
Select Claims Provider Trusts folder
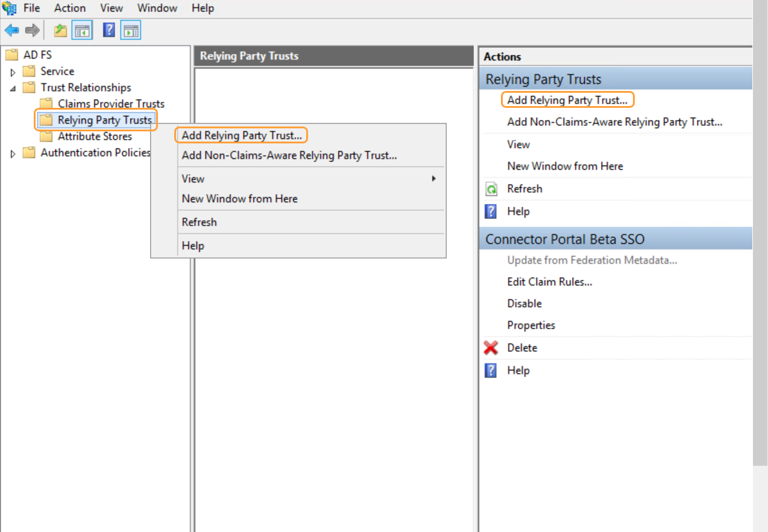point(110,104)
